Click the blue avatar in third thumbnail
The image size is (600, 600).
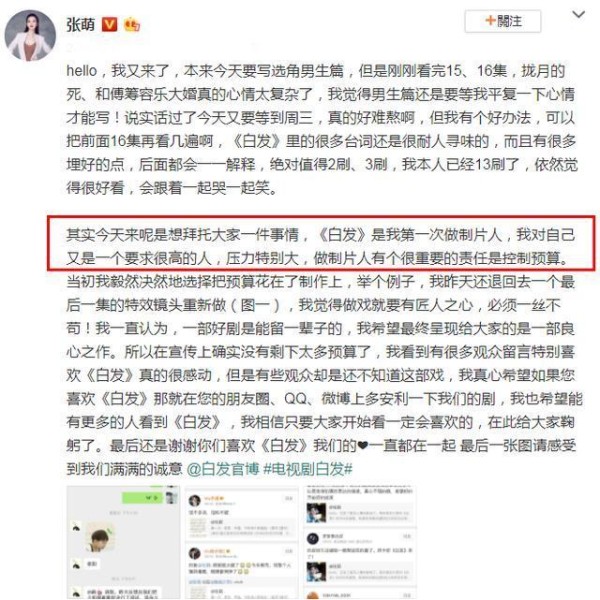316,513
